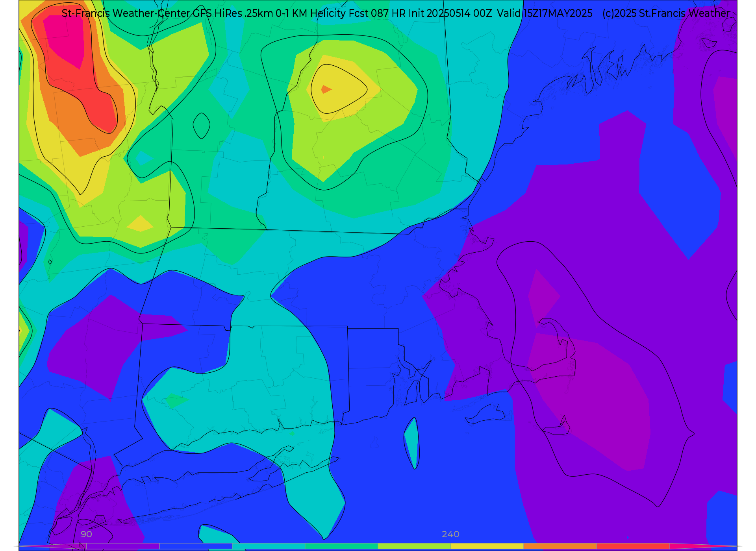
Task: Click the '90' color bar label
Action: coord(86,534)
